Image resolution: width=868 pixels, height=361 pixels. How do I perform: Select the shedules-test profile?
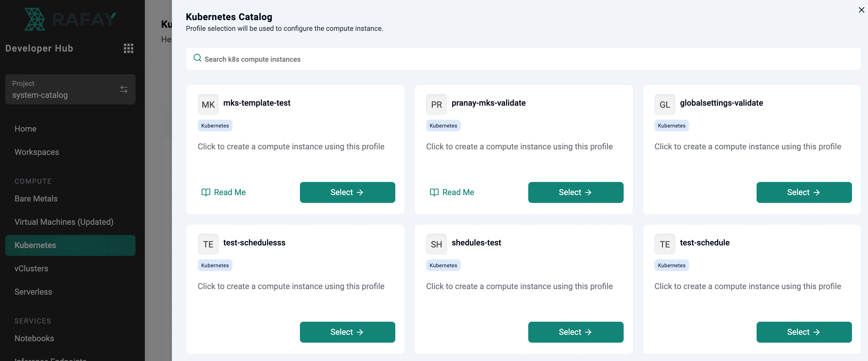pyautogui.click(x=576, y=332)
